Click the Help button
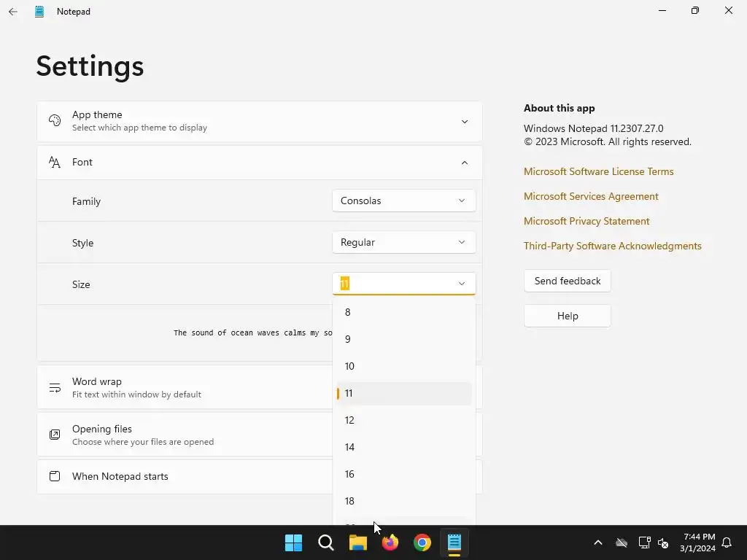Image resolution: width=747 pixels, height=560 pixels. click(568, 316)
